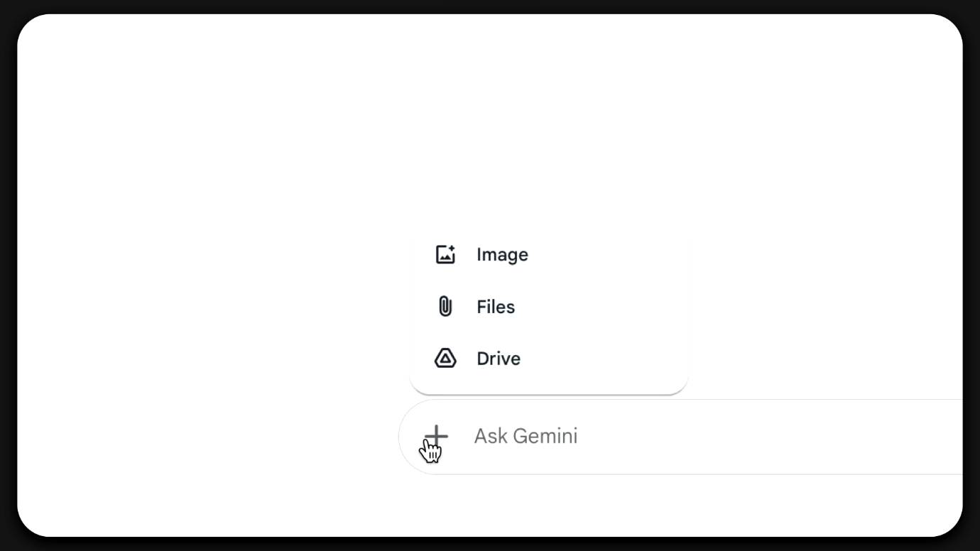Click the "Image" text label

tap(502, 255)
